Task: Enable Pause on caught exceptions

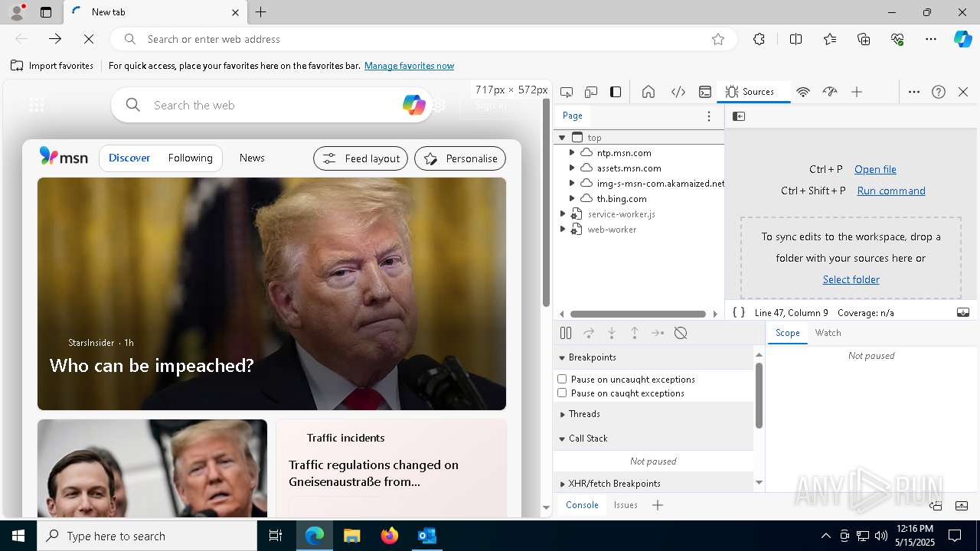Action: pyautogui.click(x=562, y=393)
